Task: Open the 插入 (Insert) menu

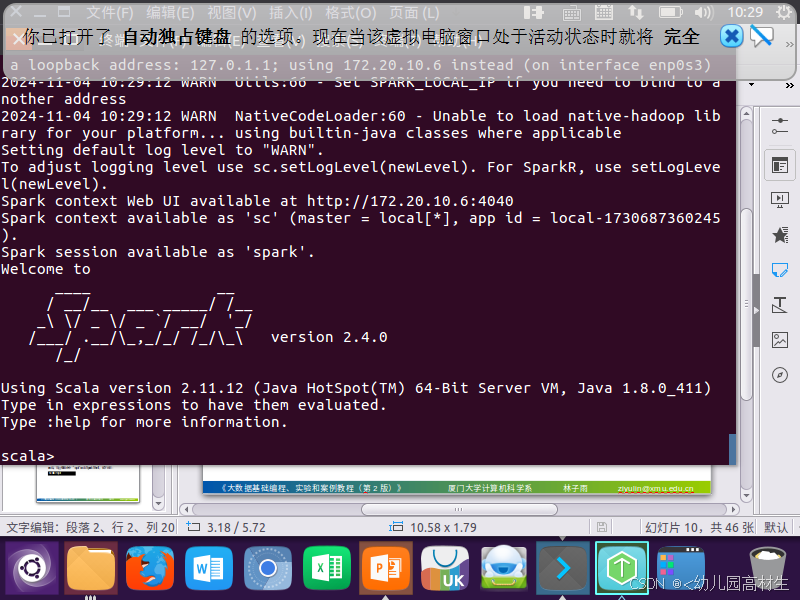Action: (290, 12)
